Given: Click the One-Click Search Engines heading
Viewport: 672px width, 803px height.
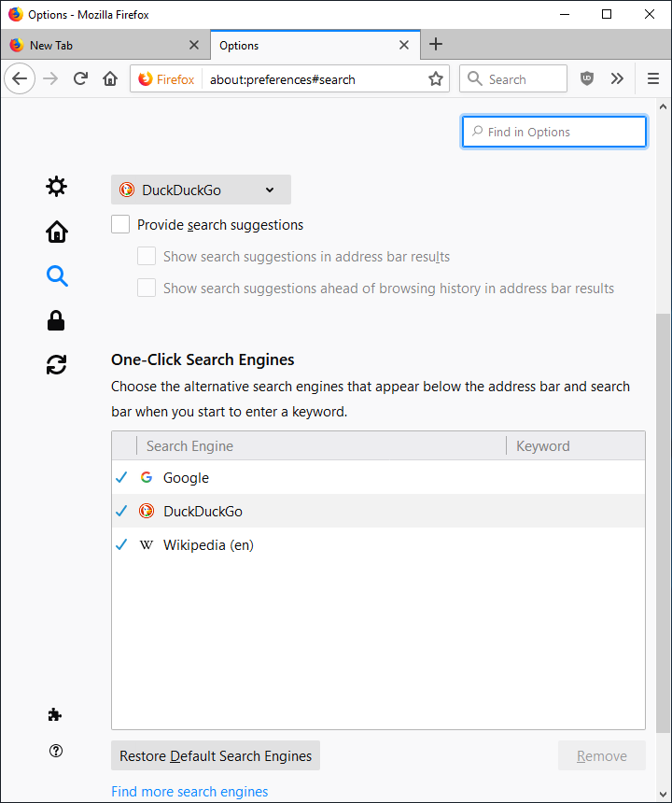Looking at the screenshot, I should pyautogui.click(x=203, y=359).
